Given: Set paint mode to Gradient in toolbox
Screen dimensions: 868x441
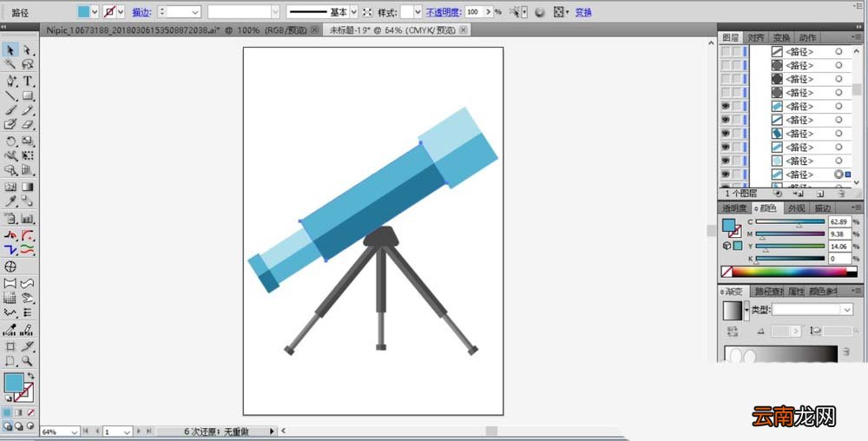Looking at the screenshot, I should pos(19,412).
